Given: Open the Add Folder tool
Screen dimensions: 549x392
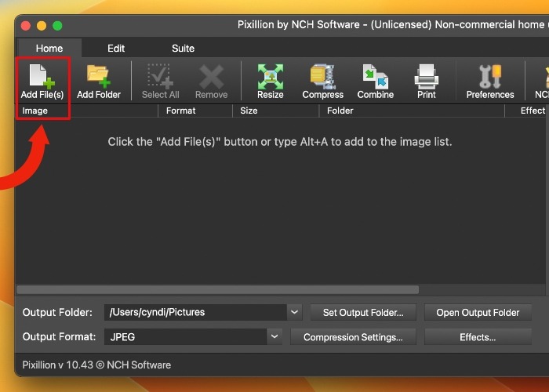Looking at the screenshot, I should 99,82.
